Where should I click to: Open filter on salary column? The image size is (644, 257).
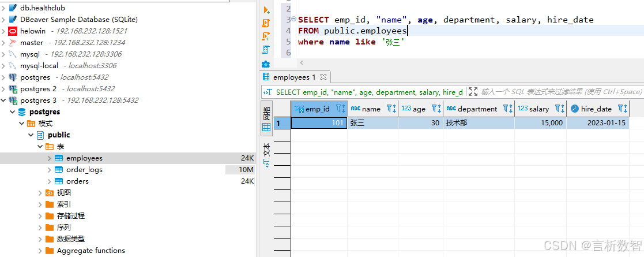click(558, 109)
